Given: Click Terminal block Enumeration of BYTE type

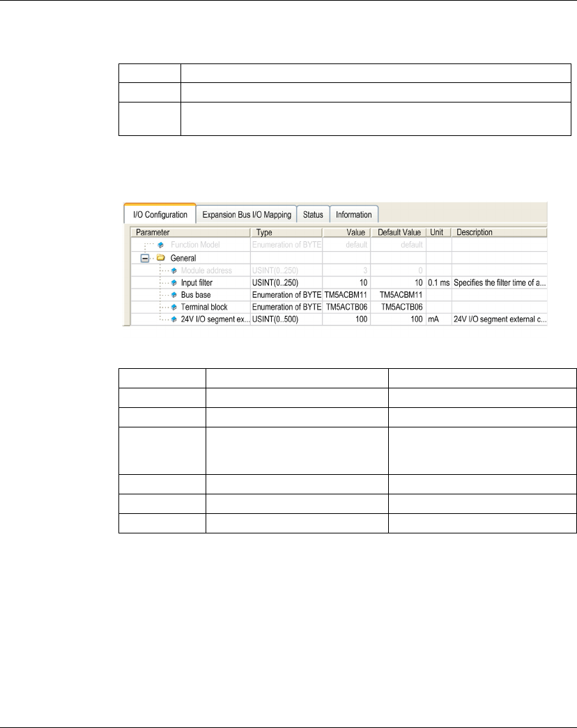Looking at the screenshot, I should [x=286, y=307].
